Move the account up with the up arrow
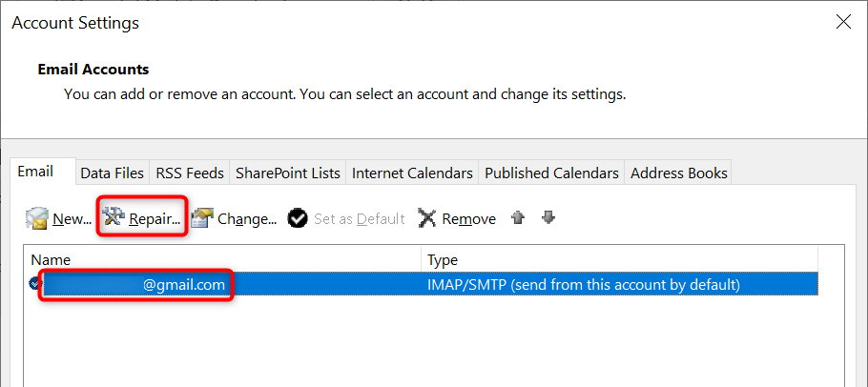The image size is (868, 387). coord(518,217)
